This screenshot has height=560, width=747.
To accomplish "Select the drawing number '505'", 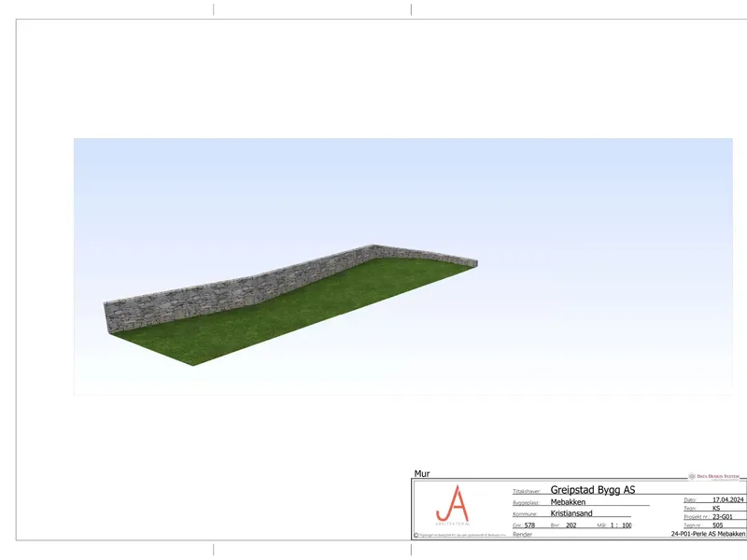I will point(718,525).
